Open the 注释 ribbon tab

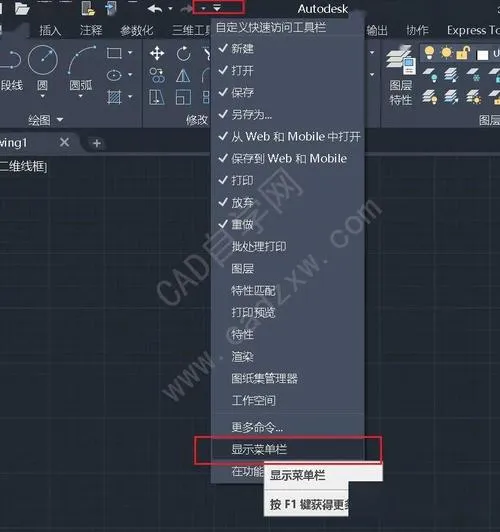click(91, 31)
